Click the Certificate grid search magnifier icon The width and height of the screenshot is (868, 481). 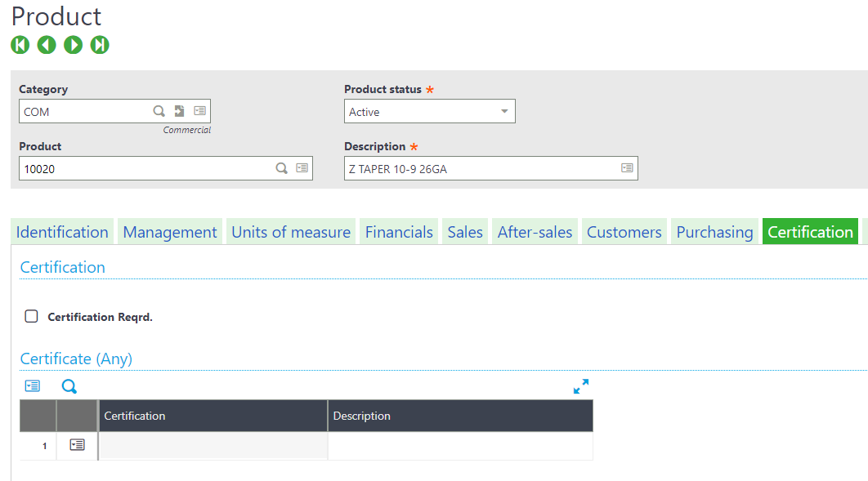pyautogui.click(x=69, y=386)
